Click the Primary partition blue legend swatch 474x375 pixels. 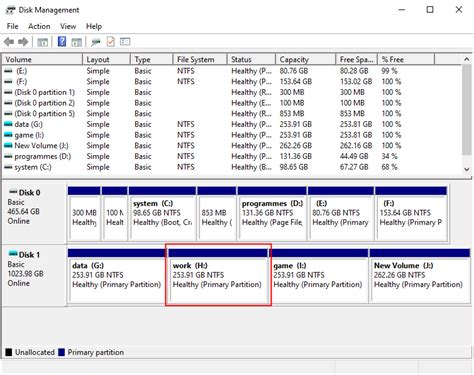click(61, 352)
